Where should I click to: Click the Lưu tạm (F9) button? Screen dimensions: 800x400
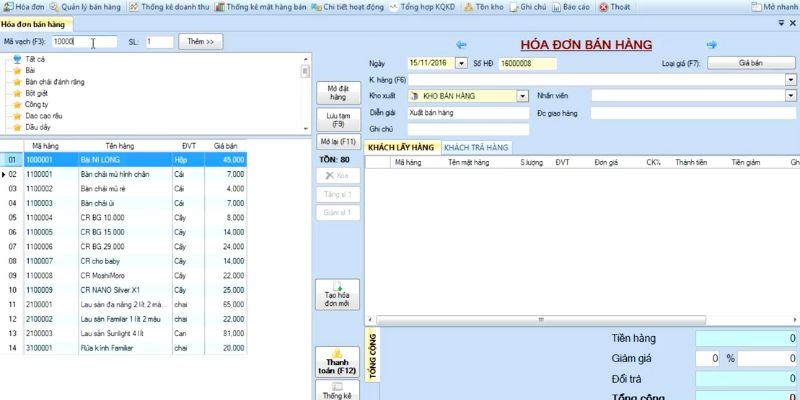pyautogui.click(x=338, y=120)
